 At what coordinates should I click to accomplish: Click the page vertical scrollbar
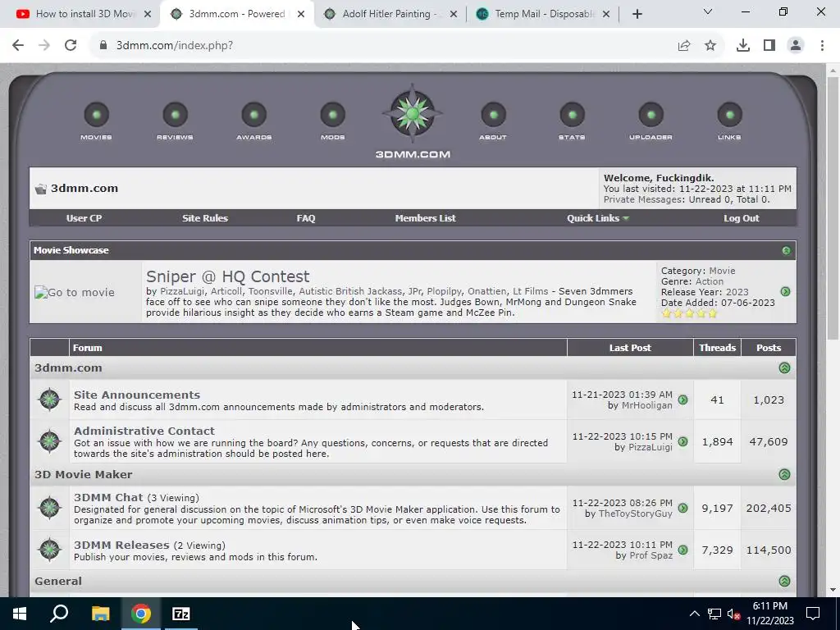(x=833, y=208)
